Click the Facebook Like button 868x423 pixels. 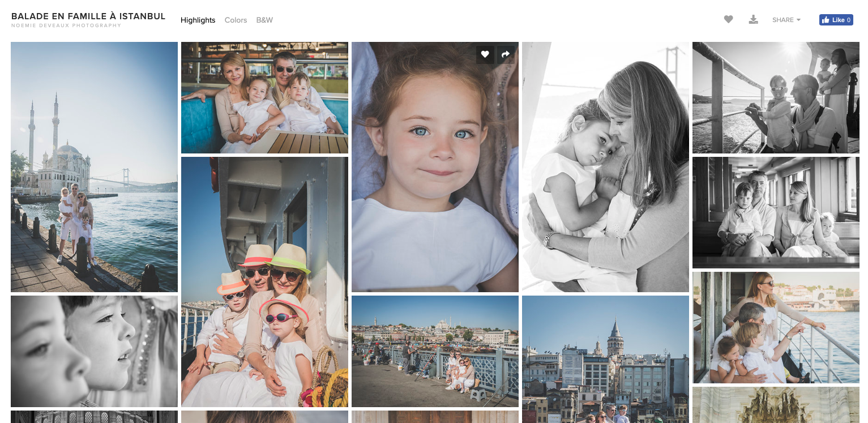(836, 20)
